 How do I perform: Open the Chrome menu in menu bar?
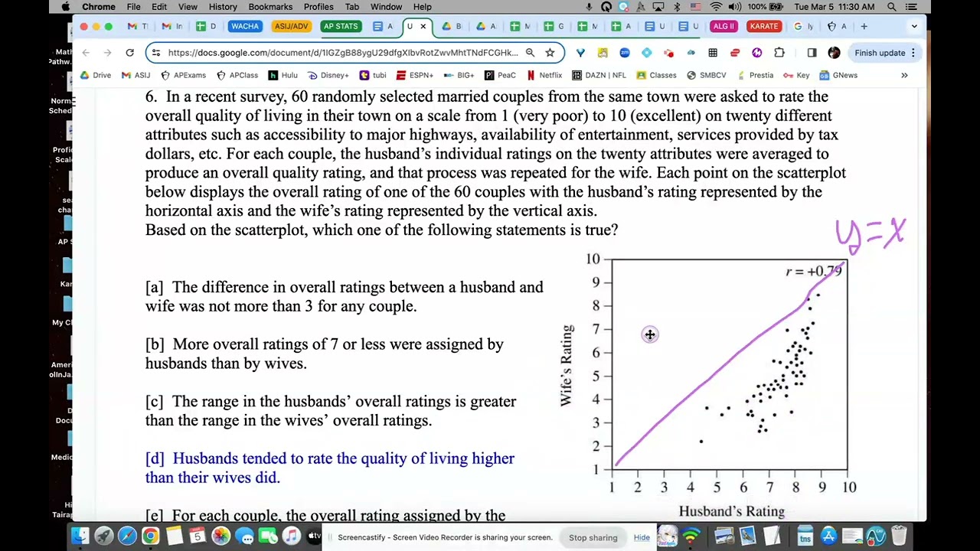[x=99, y=7]
